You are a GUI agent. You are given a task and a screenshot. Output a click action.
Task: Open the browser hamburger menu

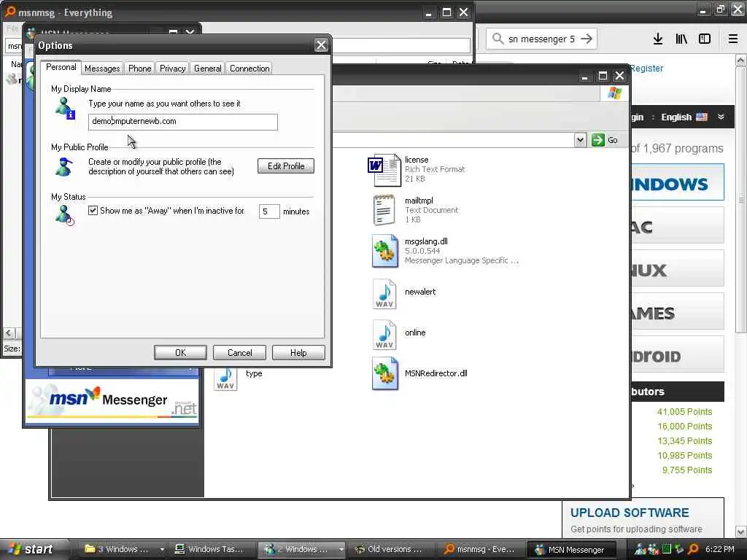click(733, 39)
